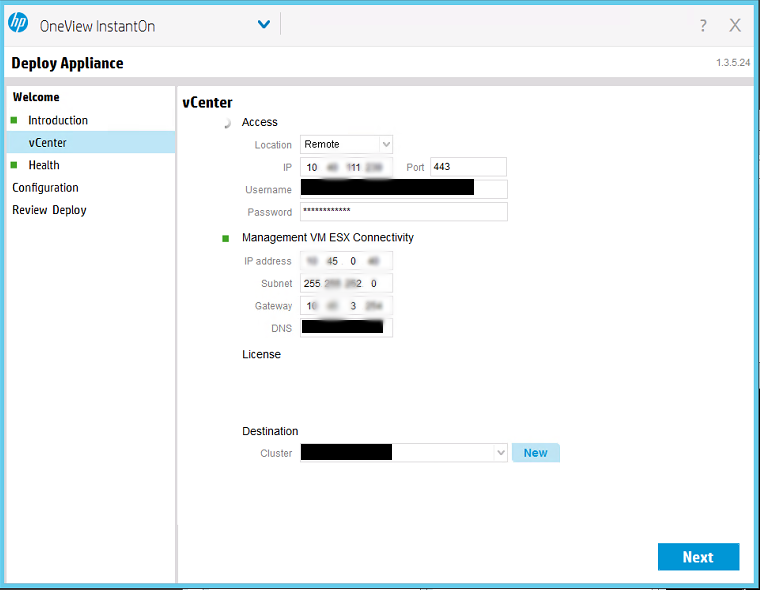Click the Username input field
The height and width of the screenshot is (590, 760).
[404, 189]
